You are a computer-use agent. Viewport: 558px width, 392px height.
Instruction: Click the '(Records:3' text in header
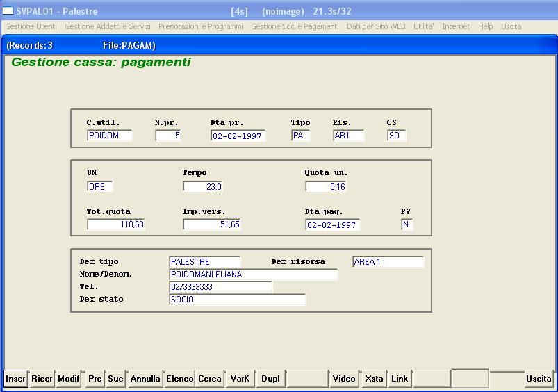[x=30, y=46]
